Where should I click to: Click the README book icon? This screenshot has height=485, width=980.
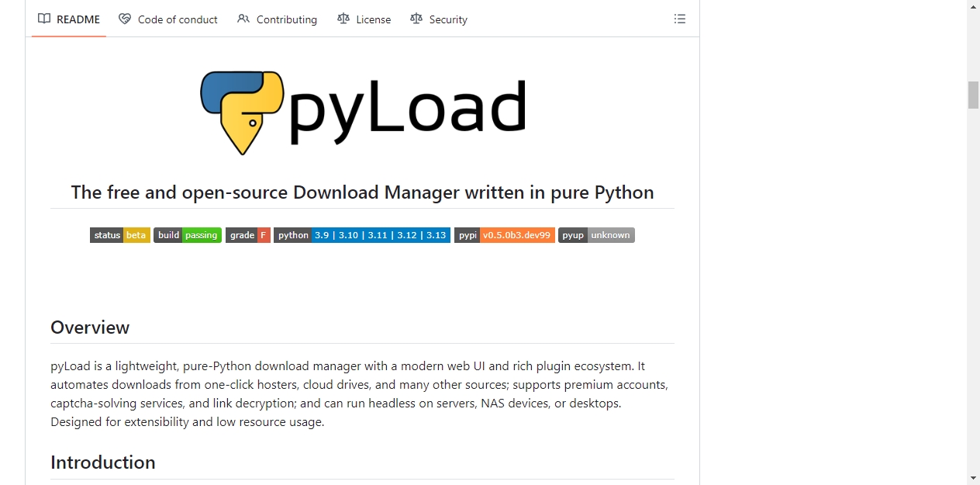pyautogui.click(x=44, y=19)
